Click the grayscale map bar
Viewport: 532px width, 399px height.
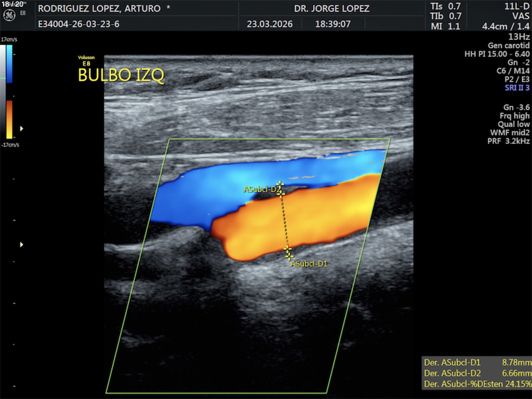[x=3, y=91]
